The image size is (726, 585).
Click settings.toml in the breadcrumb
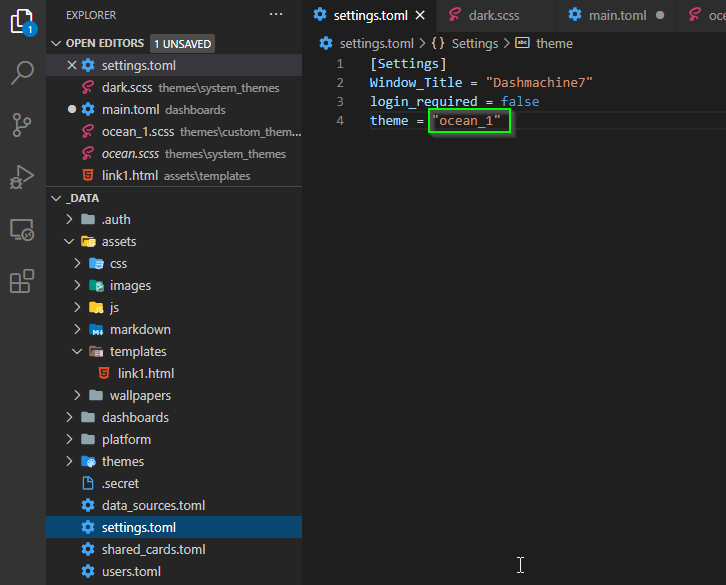pos(376,44)
